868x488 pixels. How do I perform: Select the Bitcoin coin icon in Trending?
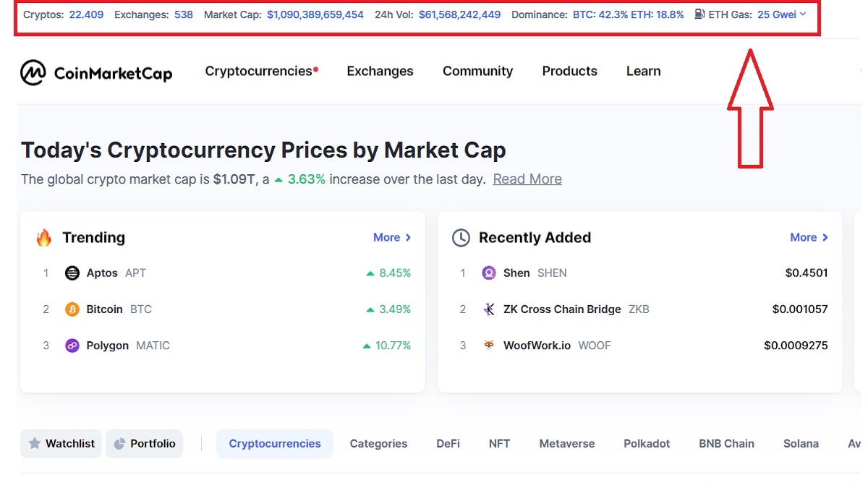pyautogui.click(x=71, y=309)
